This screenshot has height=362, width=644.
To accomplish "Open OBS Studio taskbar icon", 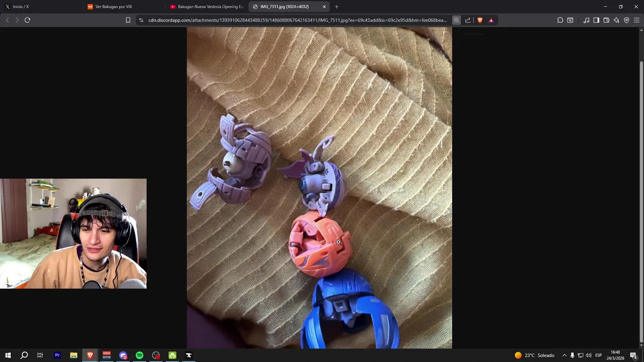I will pos(156,355).
